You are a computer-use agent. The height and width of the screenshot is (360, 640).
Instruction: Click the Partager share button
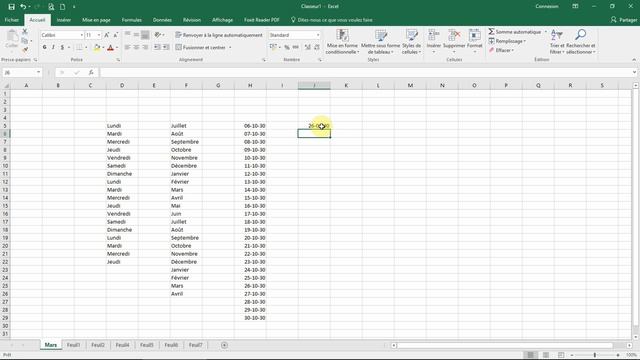point(624,20)
